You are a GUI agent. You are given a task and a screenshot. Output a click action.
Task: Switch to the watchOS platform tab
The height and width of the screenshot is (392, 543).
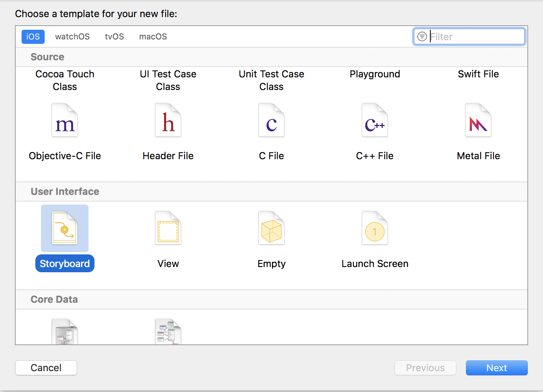(x=73, y=36)
